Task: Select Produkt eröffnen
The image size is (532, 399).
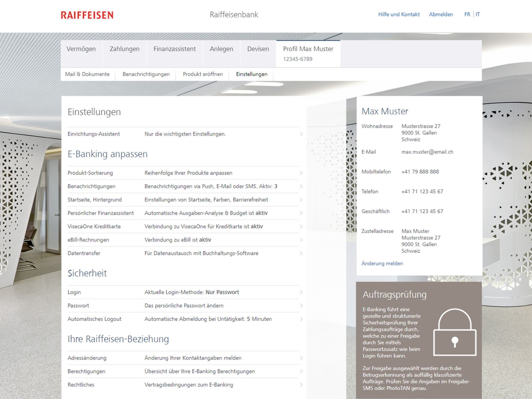Action: pos(203,74)
